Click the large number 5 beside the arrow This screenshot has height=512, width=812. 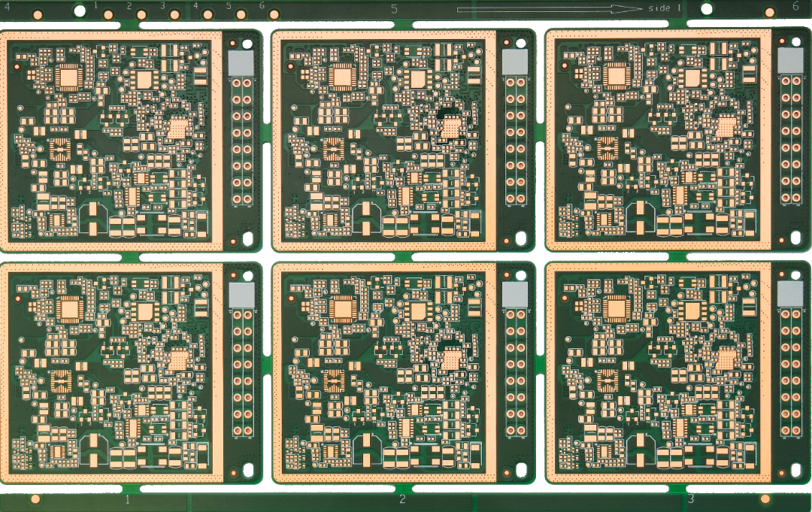(x=394, y=9)
